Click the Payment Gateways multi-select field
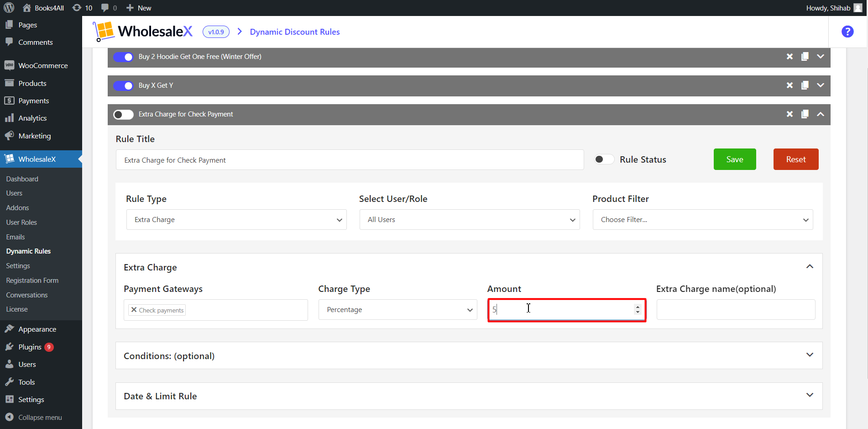868x429 pixels. point(216,310)
